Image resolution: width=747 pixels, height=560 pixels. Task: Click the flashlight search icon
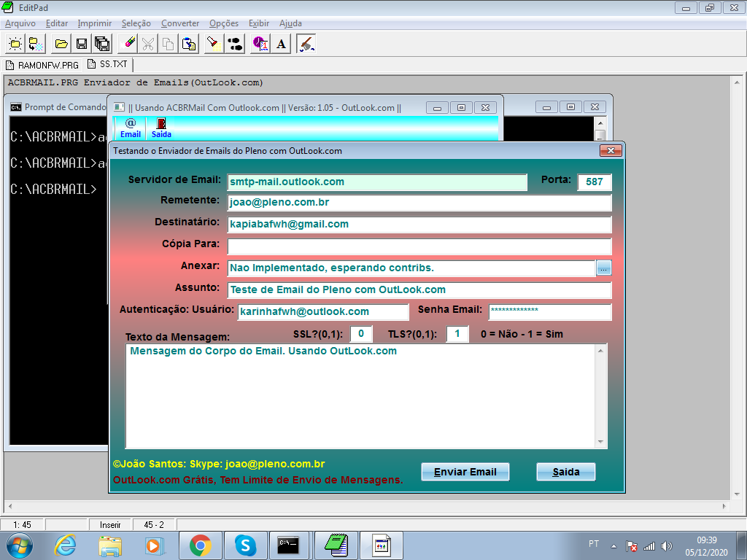pyautogui.click(x=212, y=44)
